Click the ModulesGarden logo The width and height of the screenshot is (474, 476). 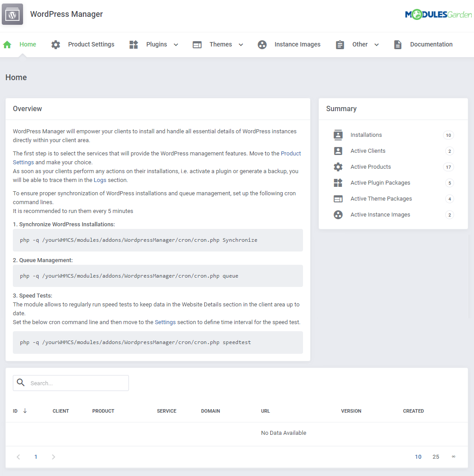[438, 14]
